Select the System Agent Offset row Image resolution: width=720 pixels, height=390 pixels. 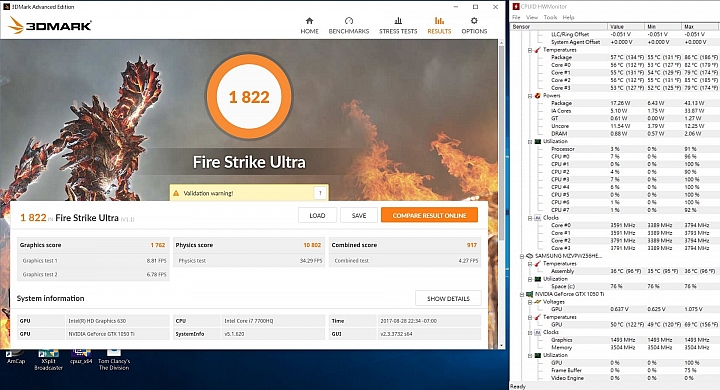pyautogui.click(x=615, y=42)
